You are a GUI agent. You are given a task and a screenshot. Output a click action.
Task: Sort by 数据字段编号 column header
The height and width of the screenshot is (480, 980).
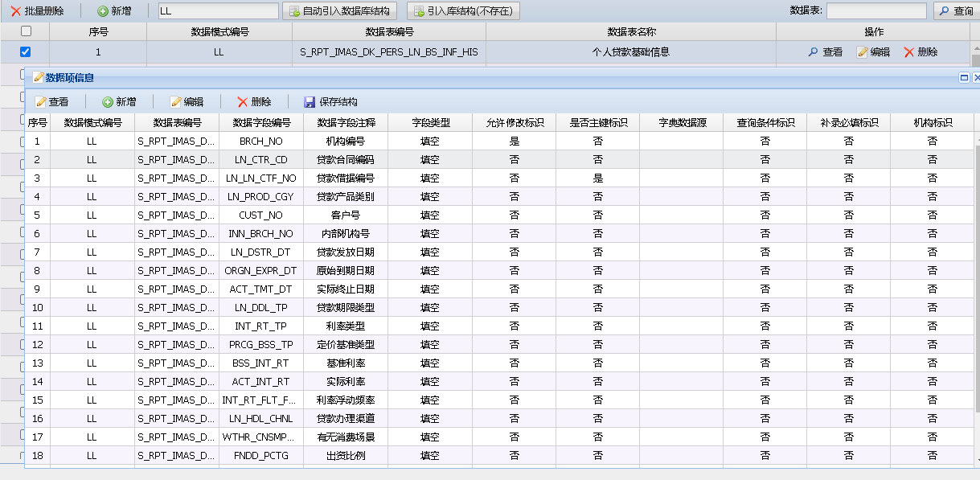pos(261,123)
